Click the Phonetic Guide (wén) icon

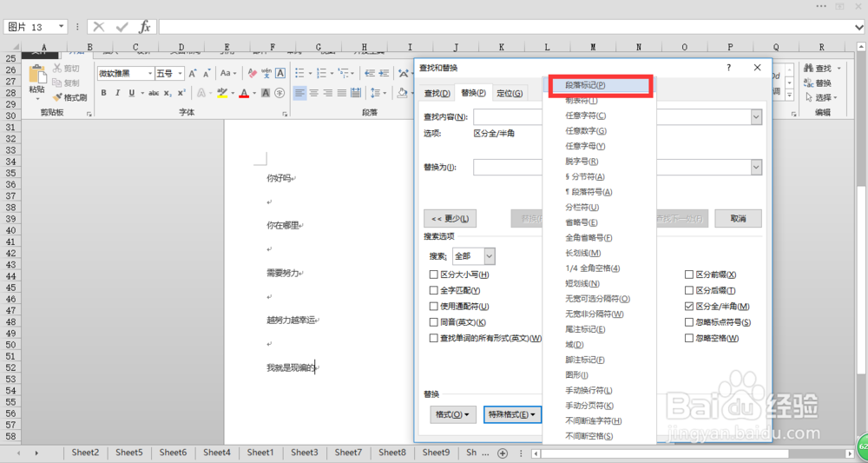[266, 73]
